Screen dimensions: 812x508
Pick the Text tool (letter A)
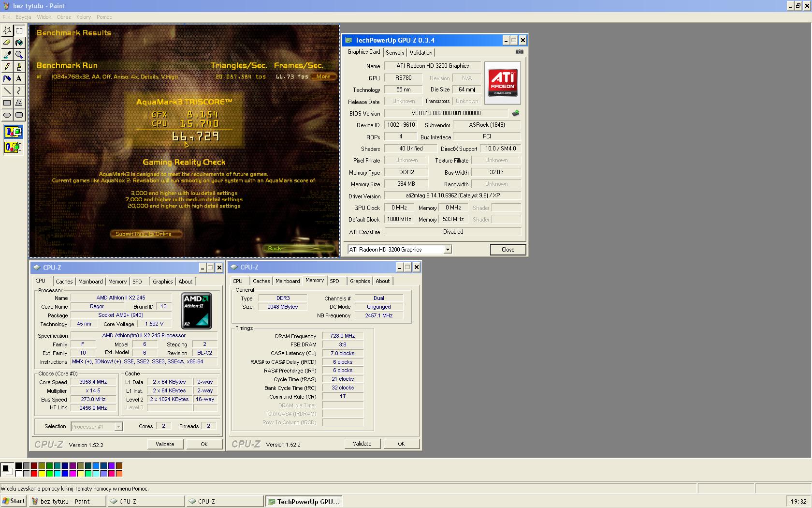19,78
